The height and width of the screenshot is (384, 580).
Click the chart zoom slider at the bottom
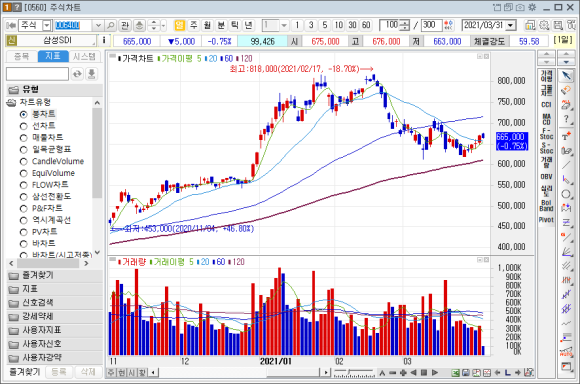354,372
